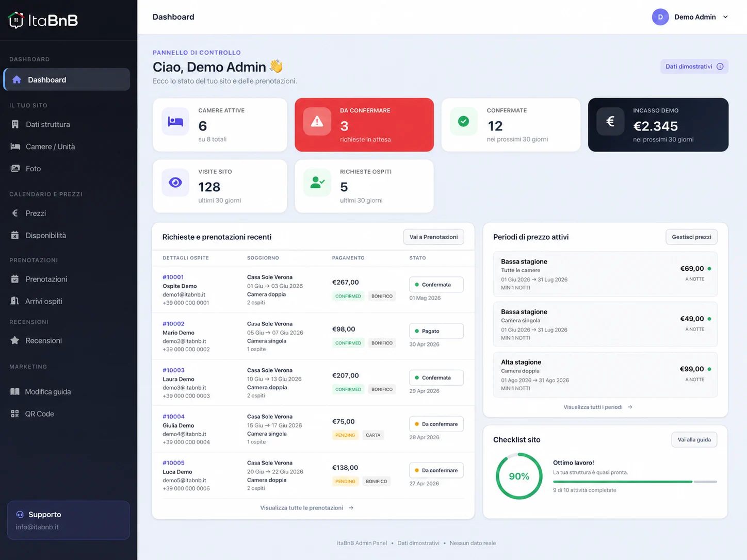Click Confermata status badge for booking #10001
This screenshot has width=747, height=560.
[436, 285]
